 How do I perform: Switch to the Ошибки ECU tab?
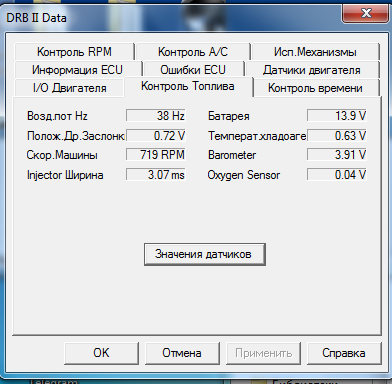[193, 70]
